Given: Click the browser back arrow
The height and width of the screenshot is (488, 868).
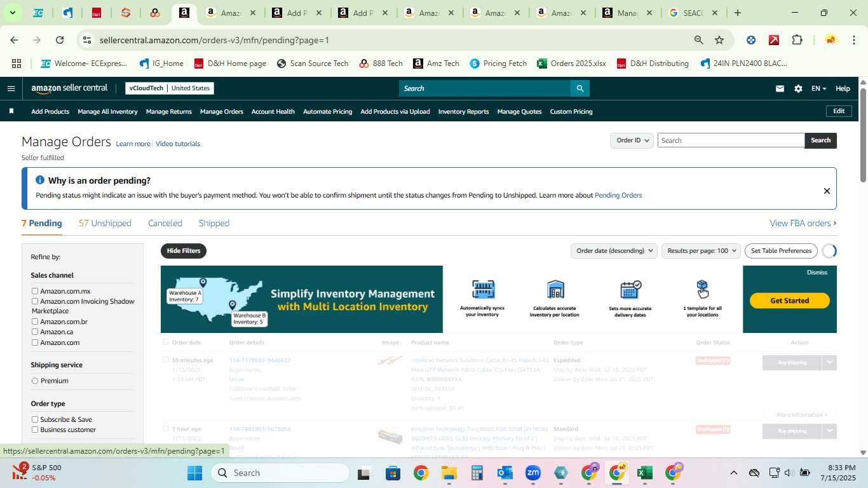Looking at the screenshot, I should 14,40.
